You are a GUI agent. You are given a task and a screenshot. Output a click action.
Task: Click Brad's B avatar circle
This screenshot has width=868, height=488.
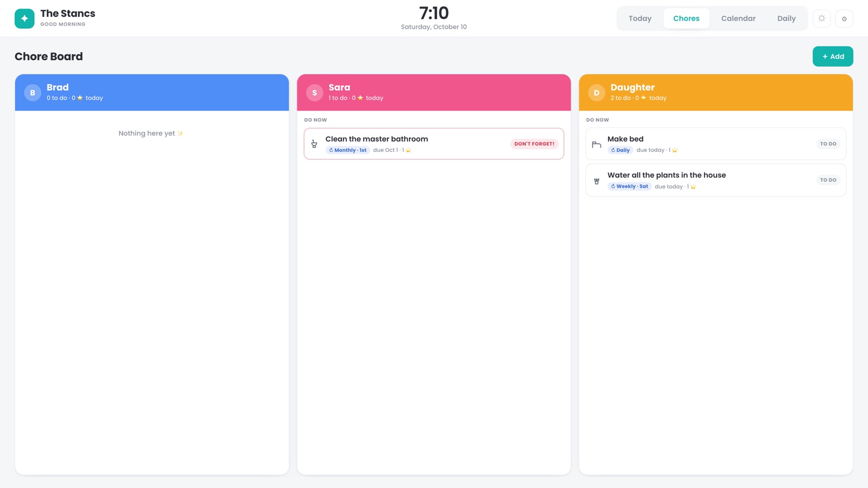[x=33, y=93]
